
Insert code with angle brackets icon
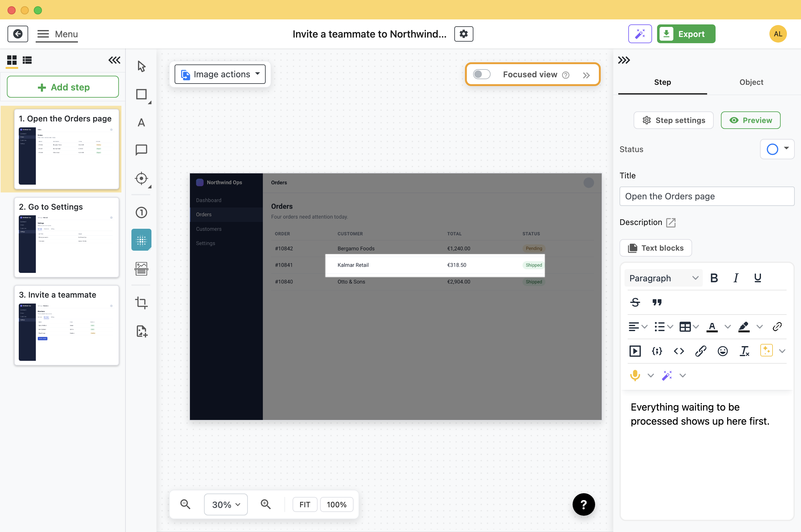point(679,351)
